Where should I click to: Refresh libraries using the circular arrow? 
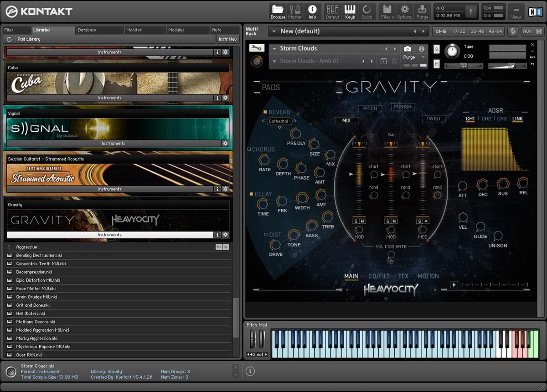9,39
